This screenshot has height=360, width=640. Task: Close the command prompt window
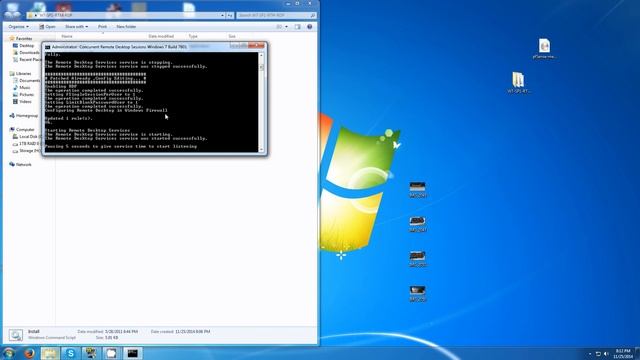point(257,45)
